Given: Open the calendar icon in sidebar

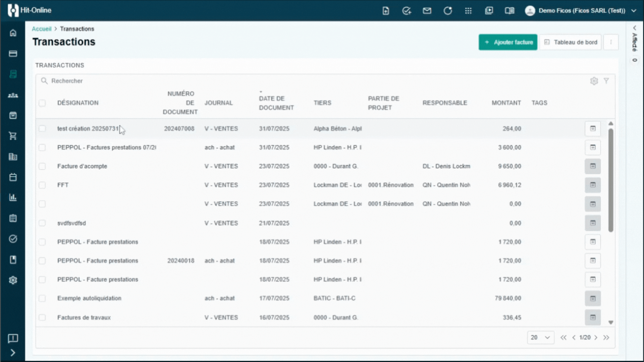Looking at the screenshot, I should point(13,177).
